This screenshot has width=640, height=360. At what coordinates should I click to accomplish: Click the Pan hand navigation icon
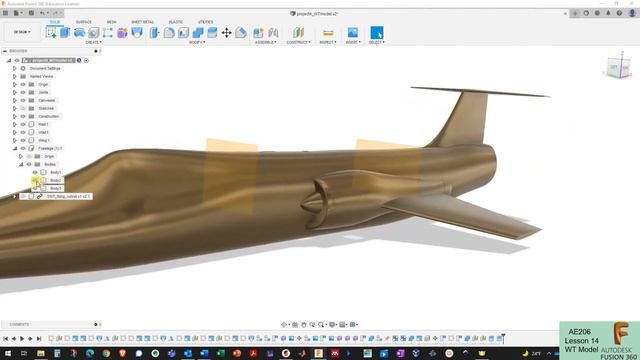click(304, 324)
